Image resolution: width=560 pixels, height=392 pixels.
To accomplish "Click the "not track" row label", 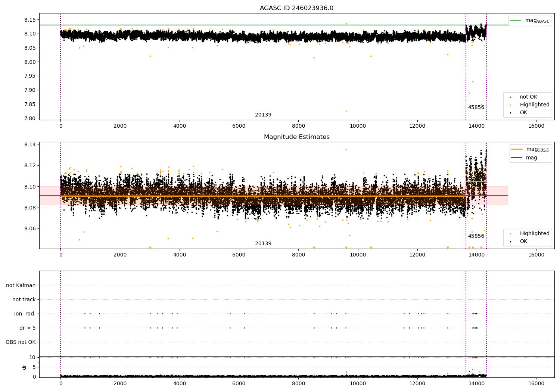I will pos(24,300).
